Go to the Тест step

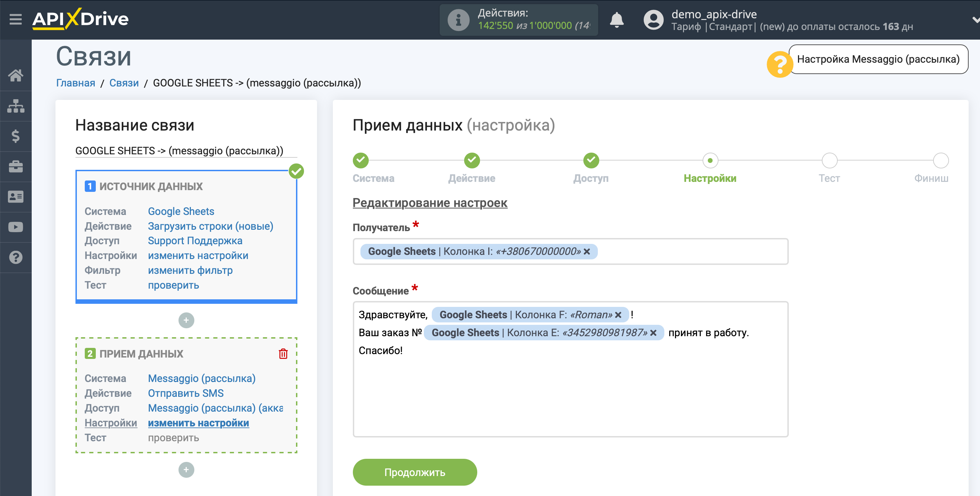(829, 161)
